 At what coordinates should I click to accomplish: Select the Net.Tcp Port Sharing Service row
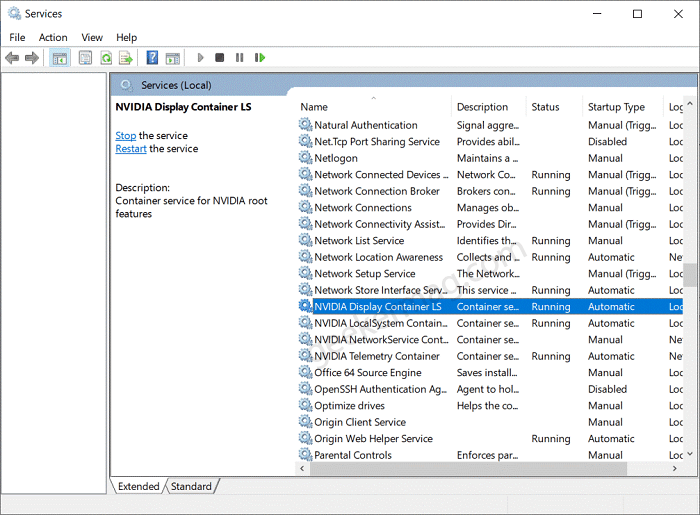490,141
